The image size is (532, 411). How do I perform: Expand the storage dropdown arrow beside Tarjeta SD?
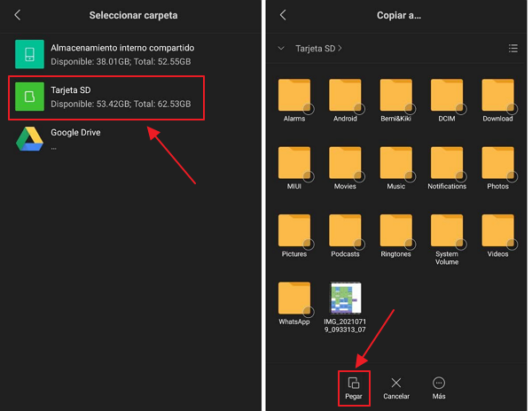click(281, 48)
